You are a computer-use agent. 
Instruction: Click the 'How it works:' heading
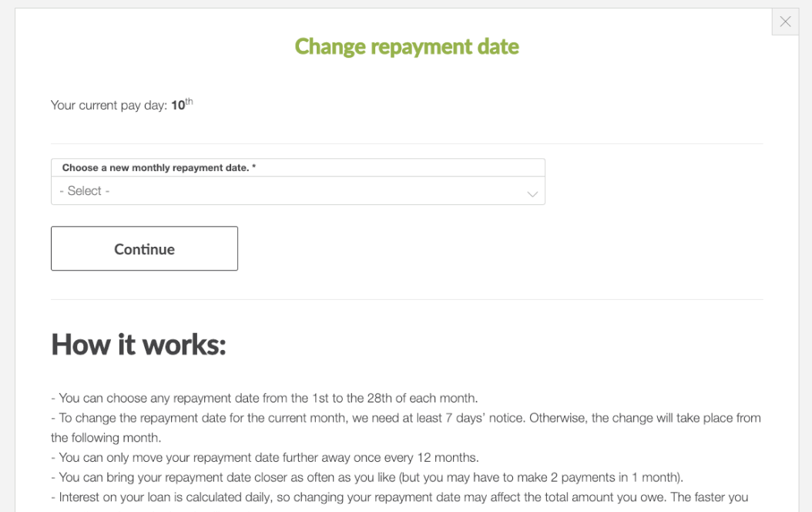(x=139, y=345)
